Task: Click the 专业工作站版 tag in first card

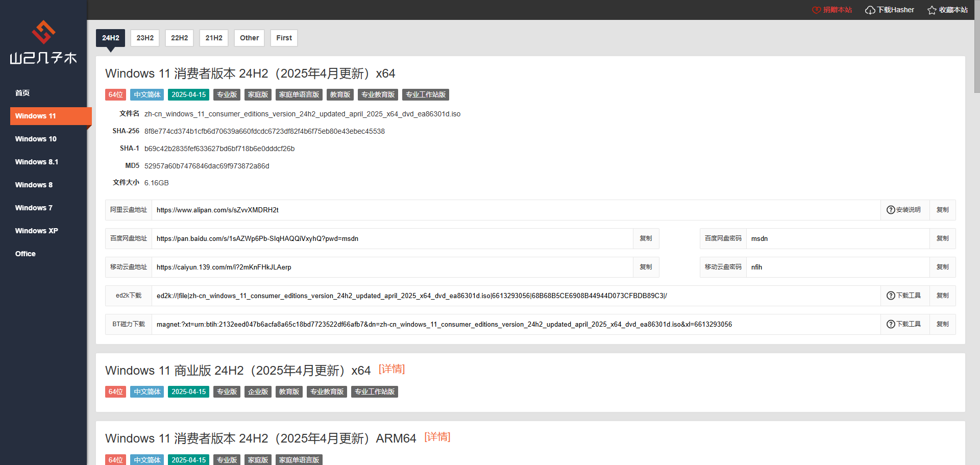Action: click(426, 94)
